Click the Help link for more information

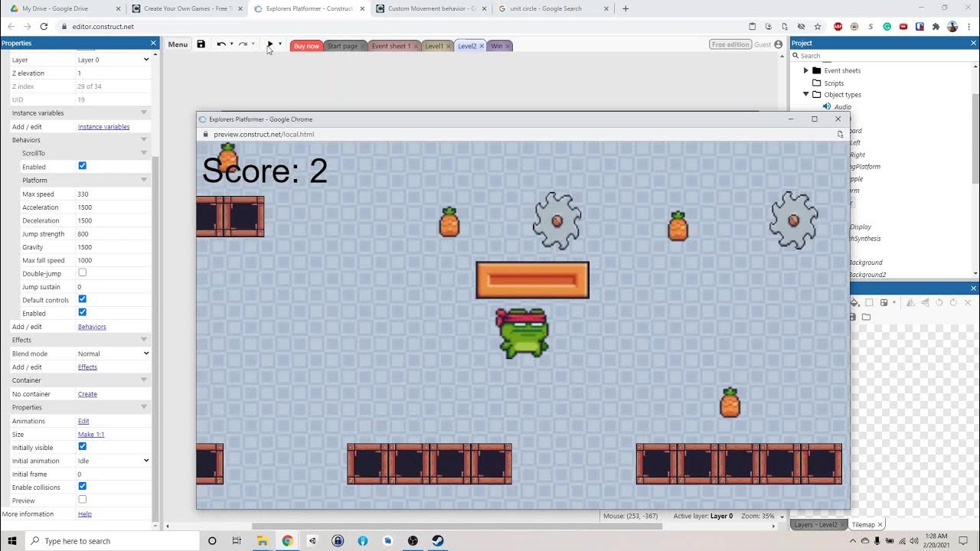[x=84, y=514]
